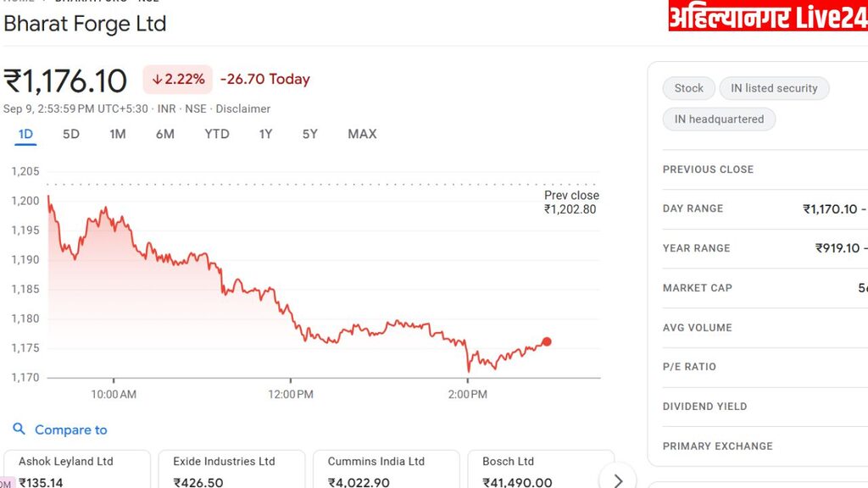Switch to the 5D chart tab
Image resolution: width=868 pixels, height=488 pixels.
(71, 134)
